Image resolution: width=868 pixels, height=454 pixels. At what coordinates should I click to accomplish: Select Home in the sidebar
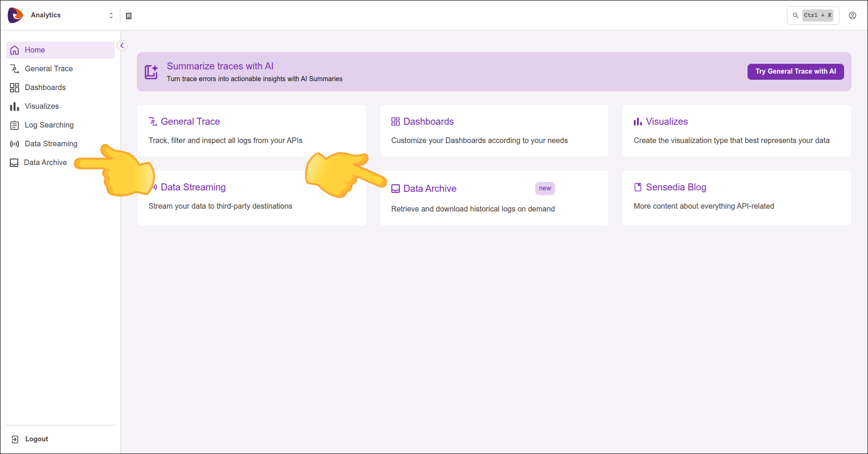click(35, 50)
